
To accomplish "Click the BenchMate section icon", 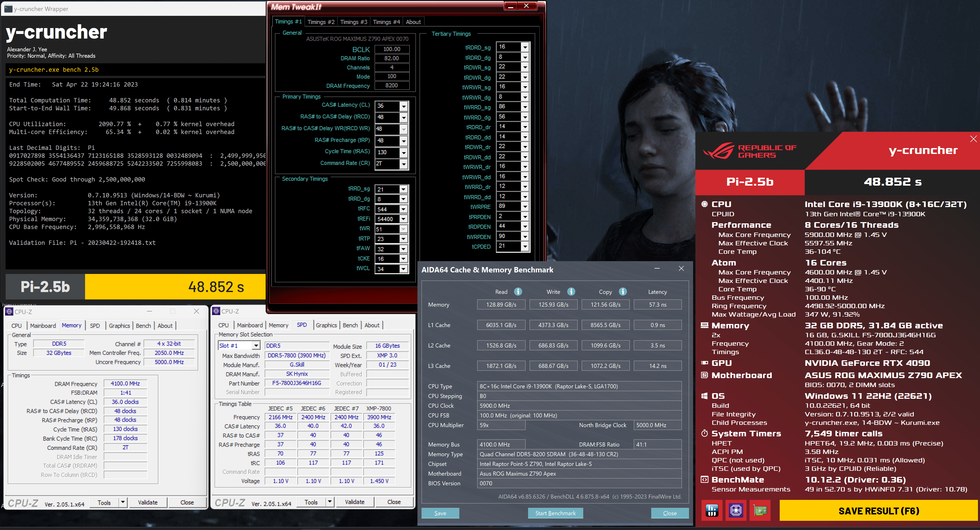I will [x=705, y=479].
